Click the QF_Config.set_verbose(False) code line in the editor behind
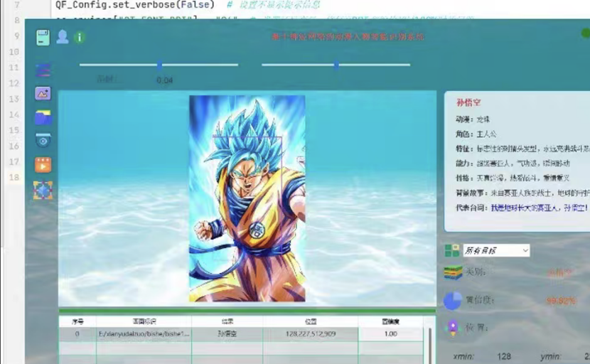 (135, 5)
